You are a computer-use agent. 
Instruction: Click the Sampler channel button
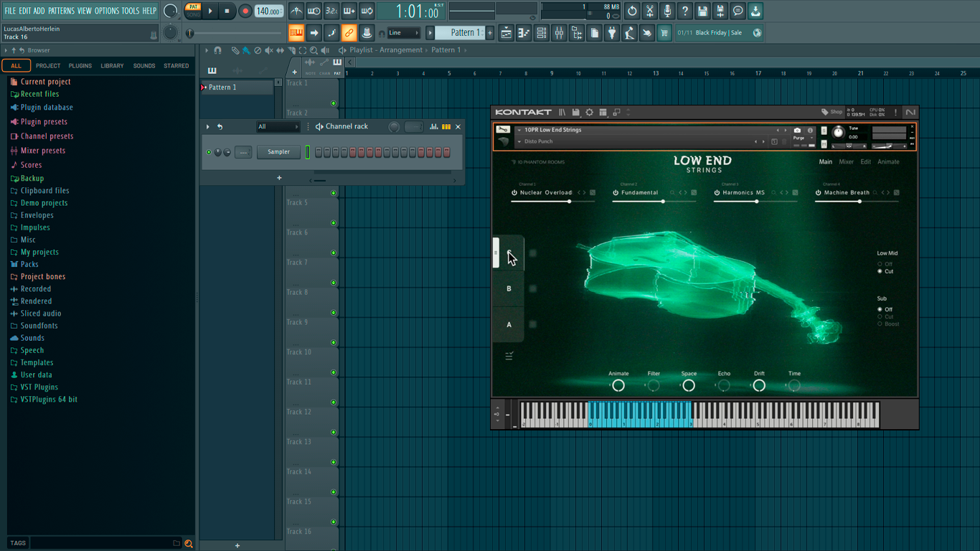278,152
